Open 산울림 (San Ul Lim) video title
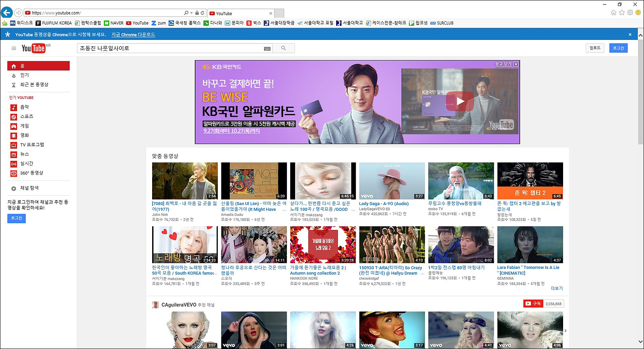Screen dimensions: 644x349 (254, 206)
